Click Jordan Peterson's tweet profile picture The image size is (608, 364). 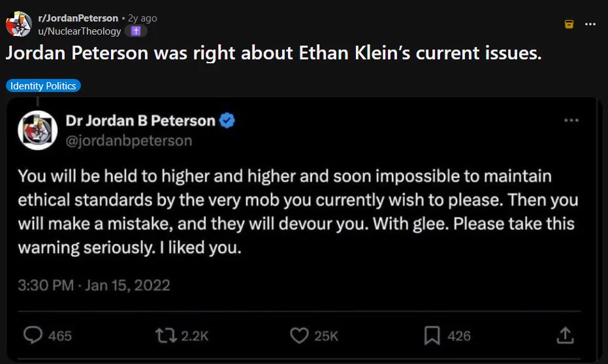click(38, 130)
